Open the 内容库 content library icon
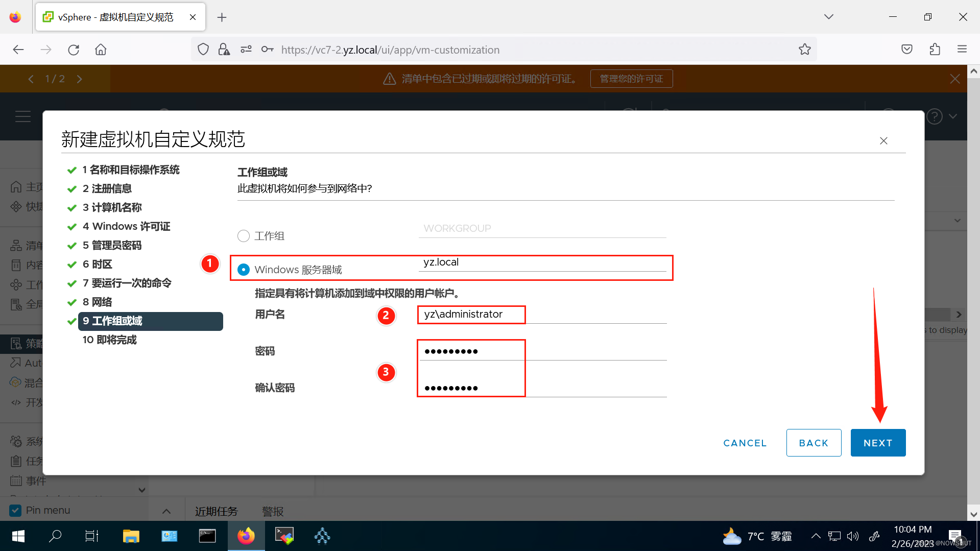The width and height of the screenshot is (980, 551). (16, 265)
